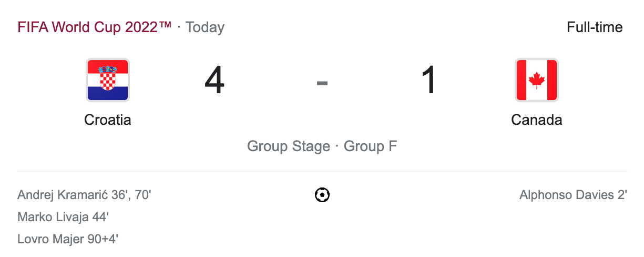Click the Croatia flag icon
Image resolution: width=644 pixels, height=257 pixels.
click(108, 80)
